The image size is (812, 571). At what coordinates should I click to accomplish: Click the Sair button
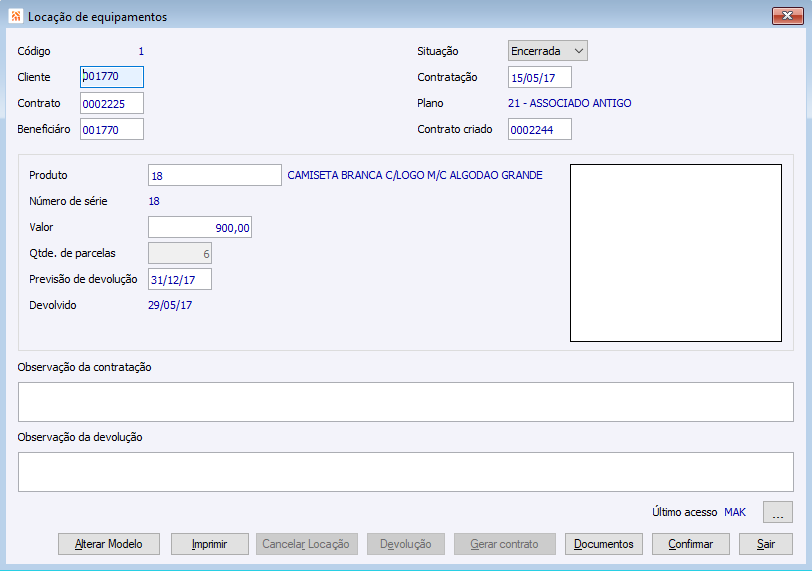pyautogui.click(x=766, y=544)
